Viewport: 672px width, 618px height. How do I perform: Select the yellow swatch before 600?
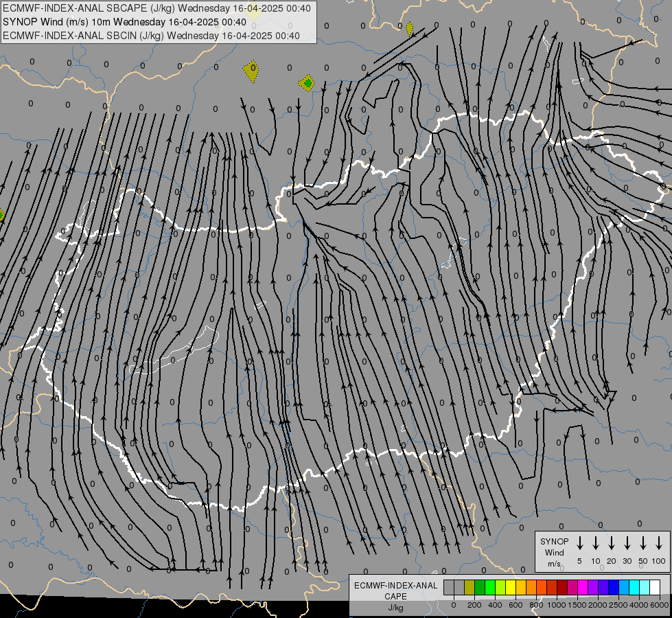click(x=511, y=587)
